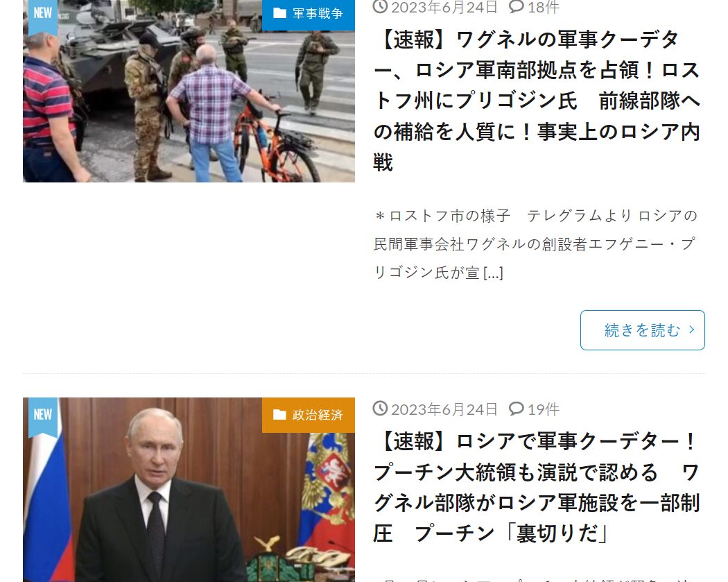Click the NEW ribbon on Putin article image
728x582 pixels.
point(43,417)
